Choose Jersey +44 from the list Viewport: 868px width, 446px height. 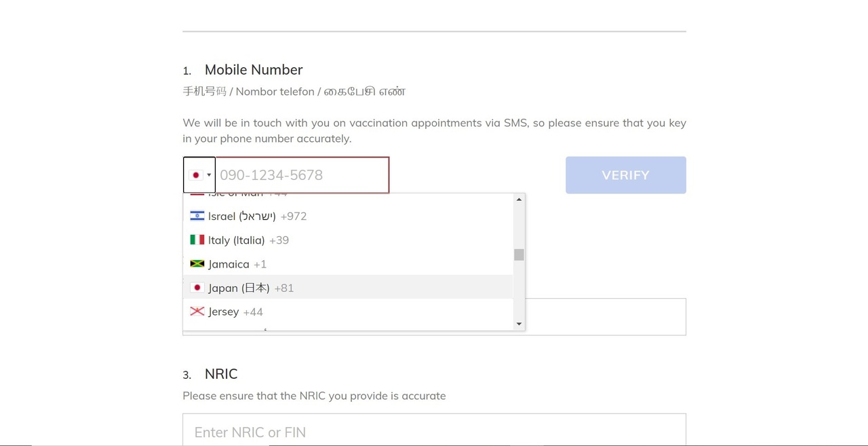[235, 312]
